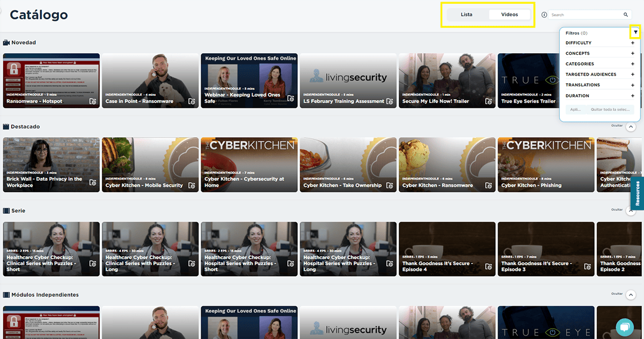This screenshot has height=339, width=644.
Task: Click the 'Apli...' apply filters button
Action: 575,109
